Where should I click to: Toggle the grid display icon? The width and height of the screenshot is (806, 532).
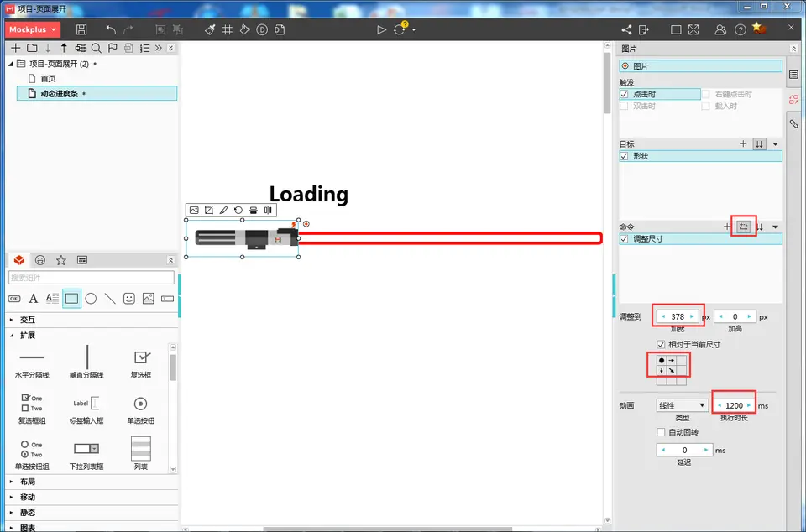click(228, 29)
